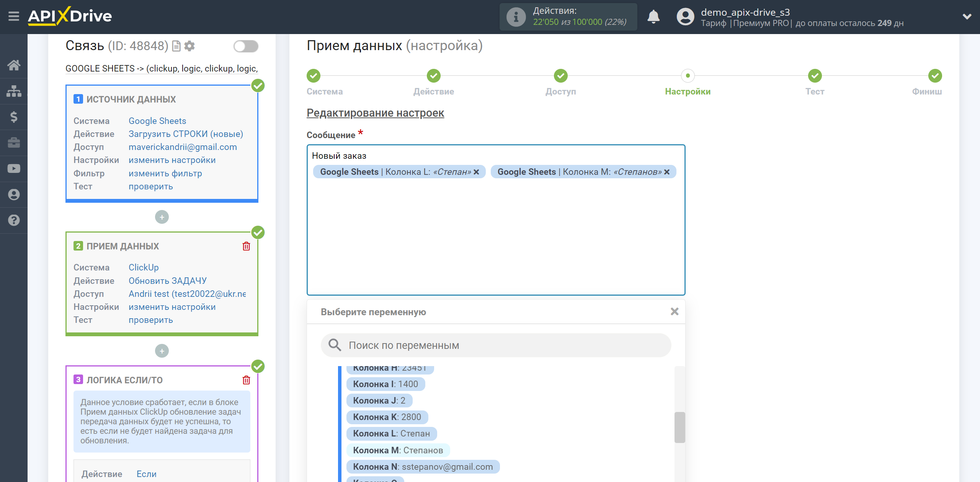Open the actions info icon
980x482 pixels.
(x=516, y=17)
